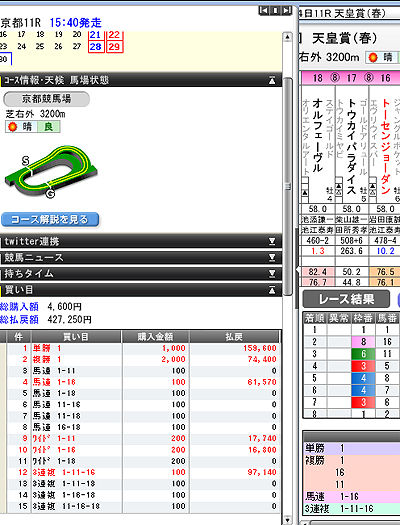
Task: Expand the twitter連携 section
Action: pyautogui.click(x=272, y=241)
